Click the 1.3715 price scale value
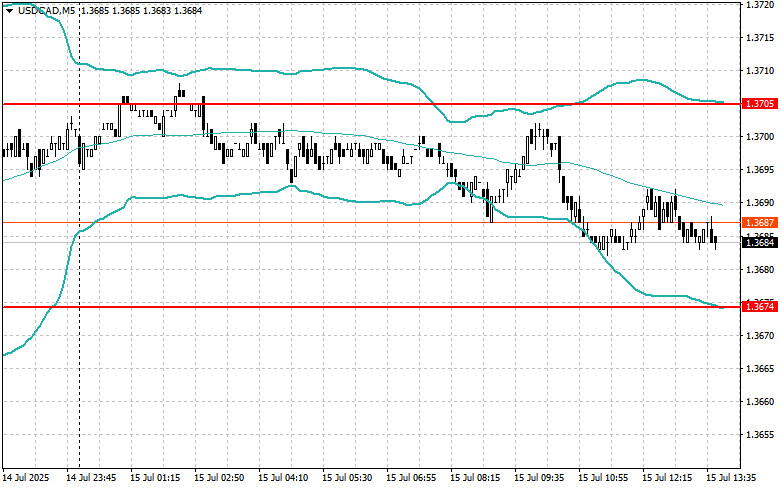 click(760, 38)
